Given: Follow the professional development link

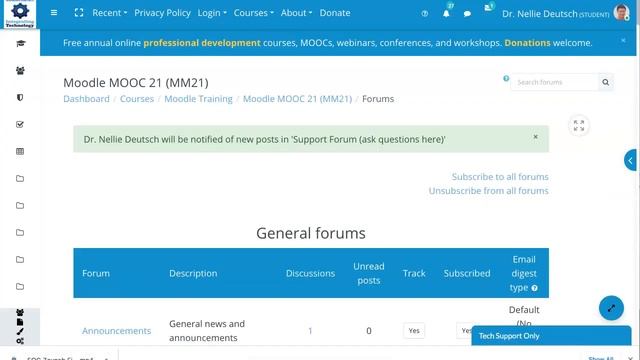Looking at the screenshot, I should pos(202,43).
